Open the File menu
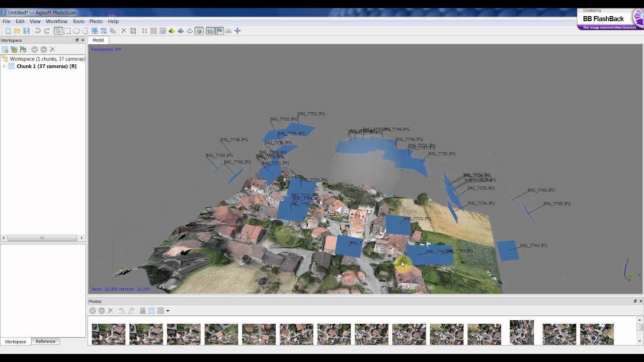Viewport: 644px width, 362px height. point(7,22)
